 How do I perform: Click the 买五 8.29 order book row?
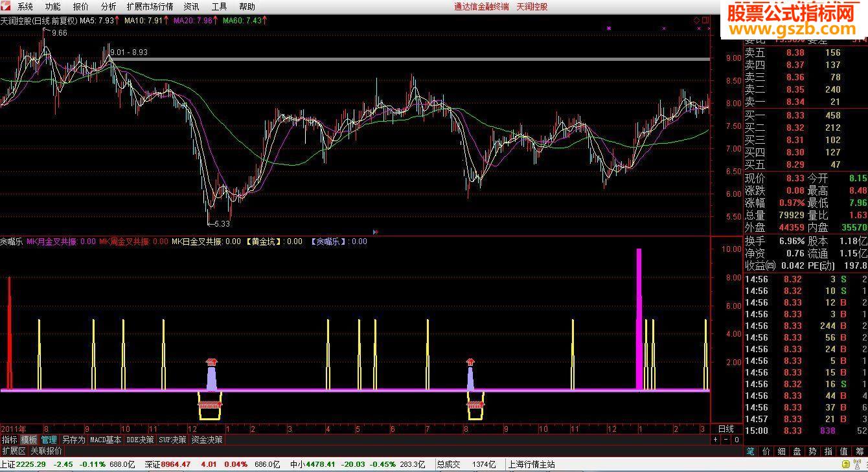[805, 164]
